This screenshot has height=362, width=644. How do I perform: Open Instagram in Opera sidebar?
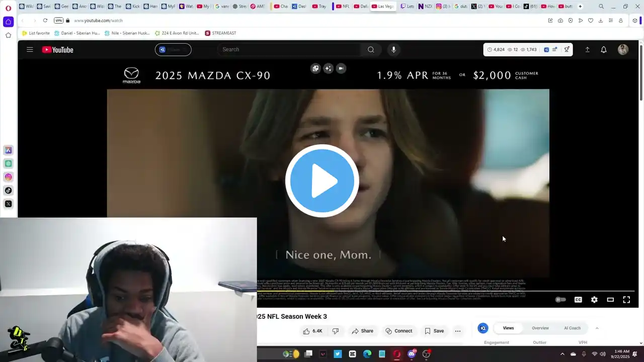[x=8, y=177]
